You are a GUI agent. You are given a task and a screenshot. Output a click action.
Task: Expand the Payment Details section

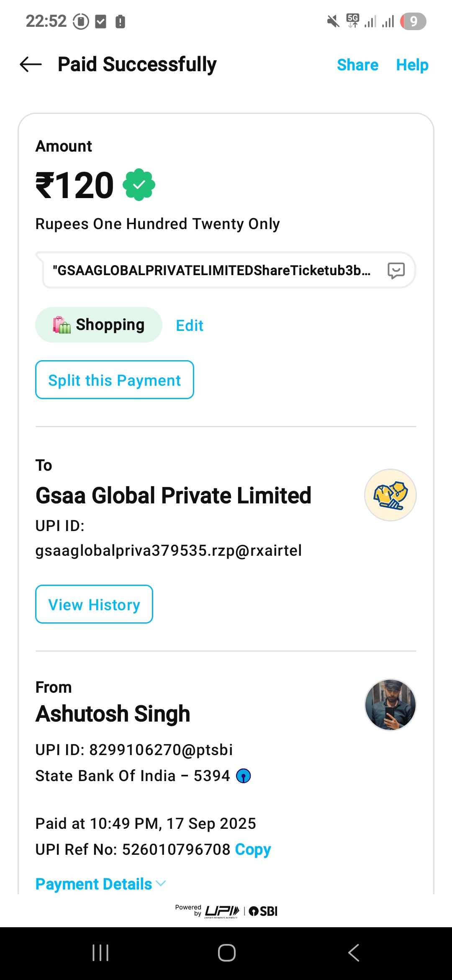click(x=100, y=884)
